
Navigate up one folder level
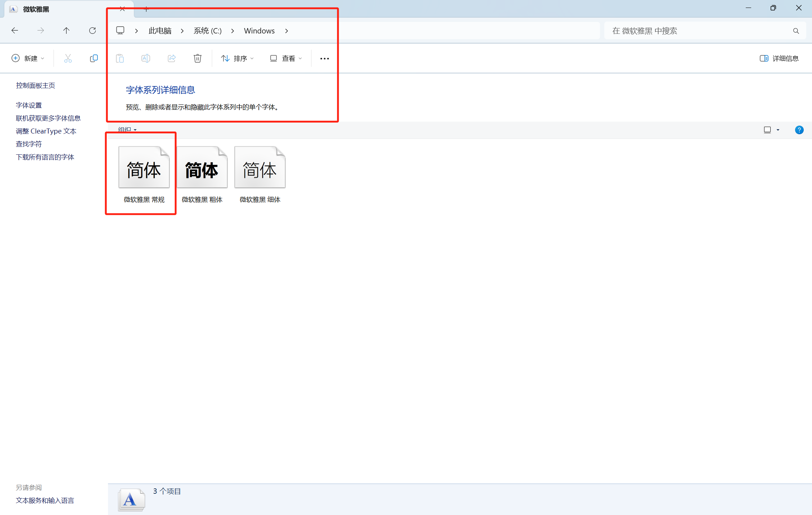66,31
